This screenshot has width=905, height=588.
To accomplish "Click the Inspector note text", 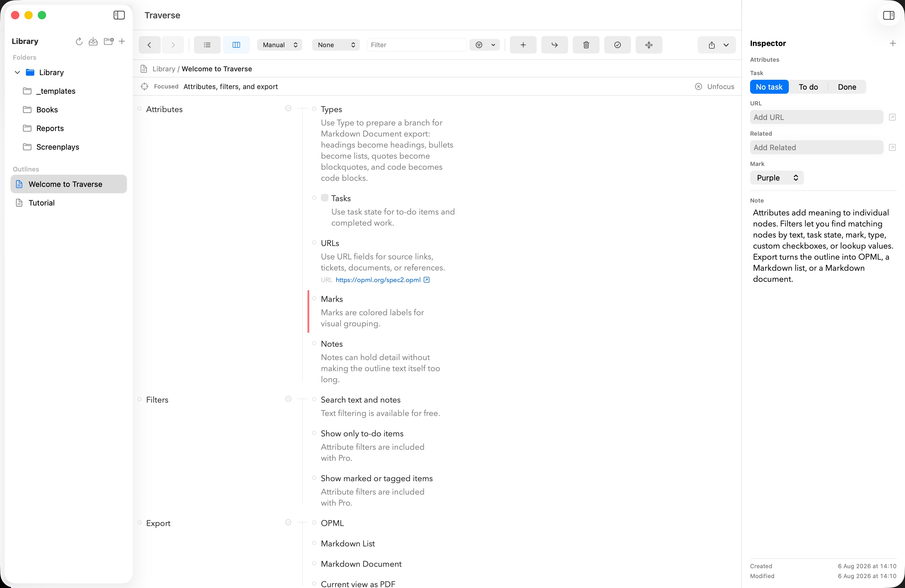I will coord(823,246).
